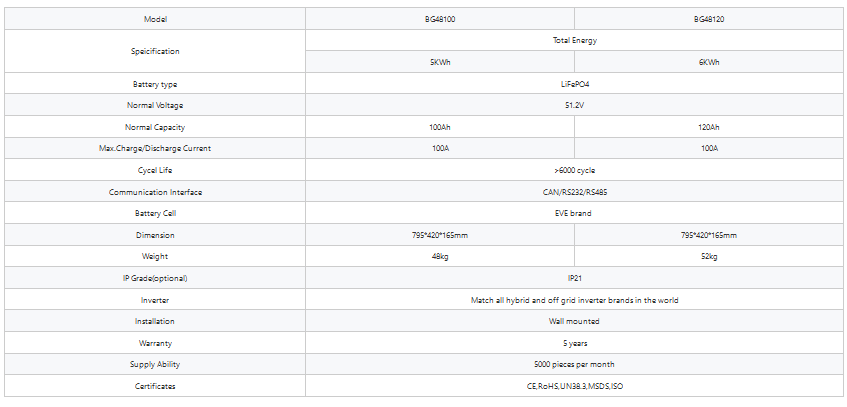Select the 120Ah capacity cell

[708, 127]
